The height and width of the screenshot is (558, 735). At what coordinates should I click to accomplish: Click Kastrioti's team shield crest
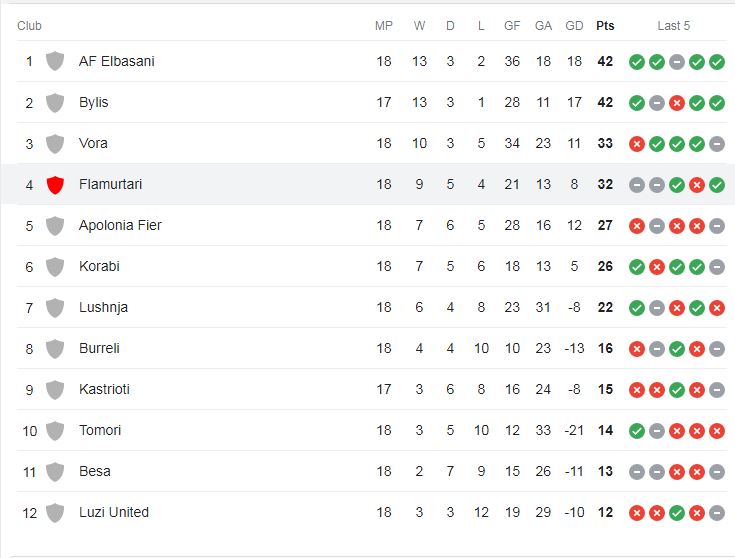(x=55, y=390)
